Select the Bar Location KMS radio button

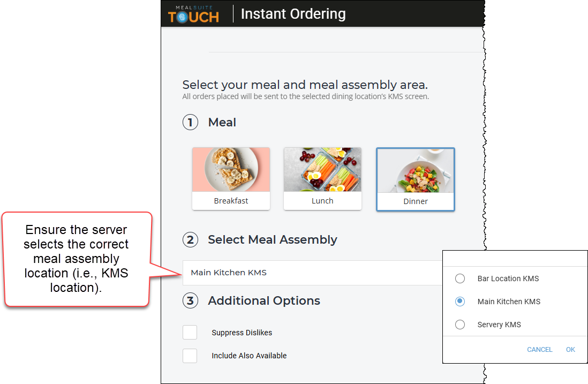(x=460, y=278)
